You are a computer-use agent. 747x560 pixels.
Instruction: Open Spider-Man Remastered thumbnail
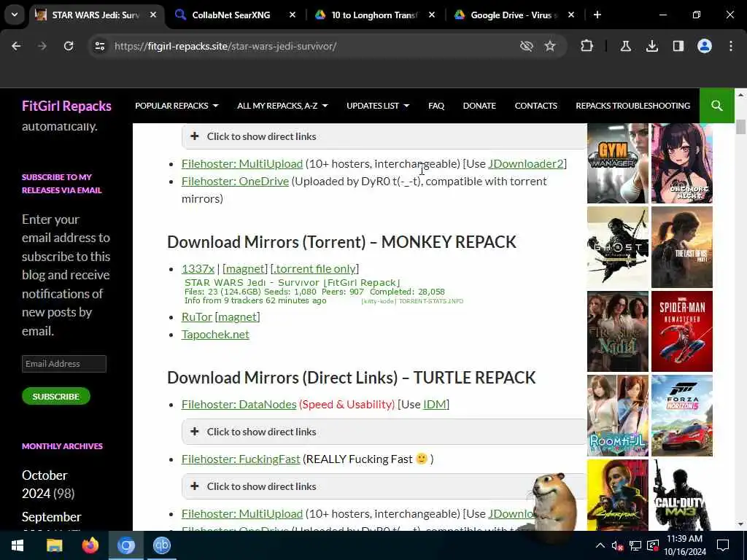click(x=682, y=332)
